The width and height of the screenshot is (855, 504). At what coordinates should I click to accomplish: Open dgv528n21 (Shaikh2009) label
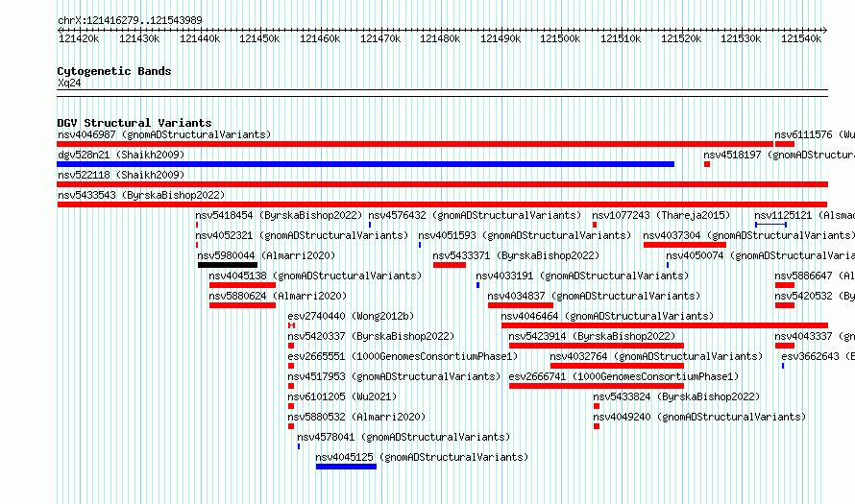click(121, 155)
